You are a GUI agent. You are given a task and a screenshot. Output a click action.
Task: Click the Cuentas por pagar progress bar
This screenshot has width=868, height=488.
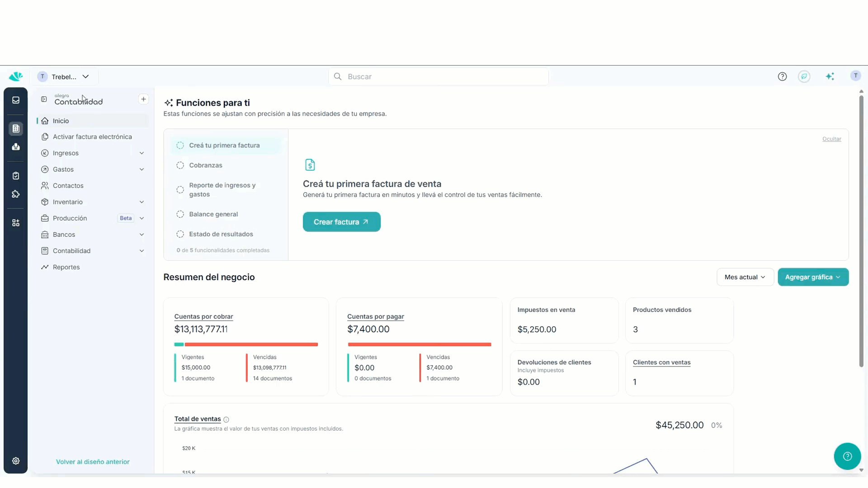(x=419, y=344)
